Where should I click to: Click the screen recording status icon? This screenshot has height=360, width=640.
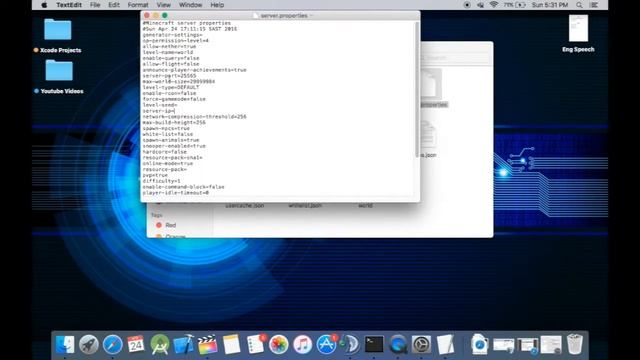pos(467,5)
